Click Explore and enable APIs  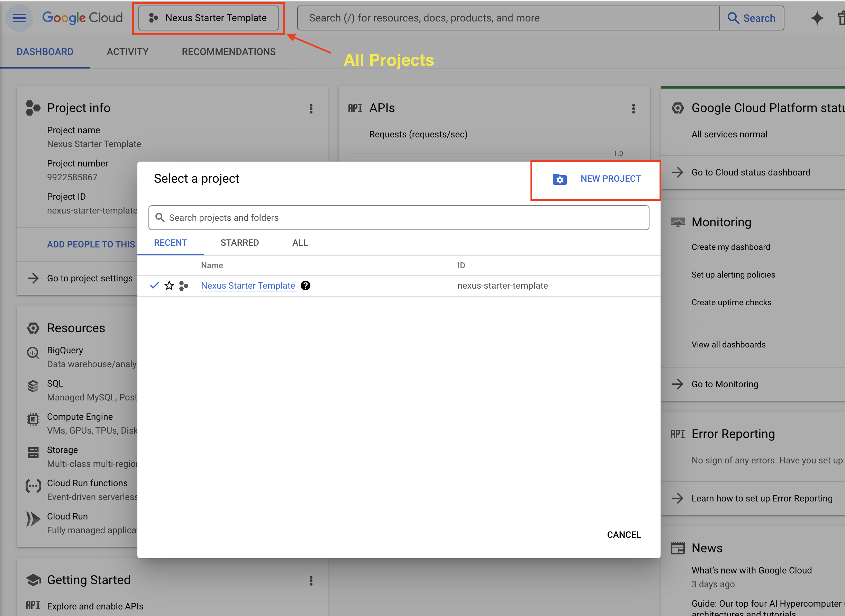[95, 606]
